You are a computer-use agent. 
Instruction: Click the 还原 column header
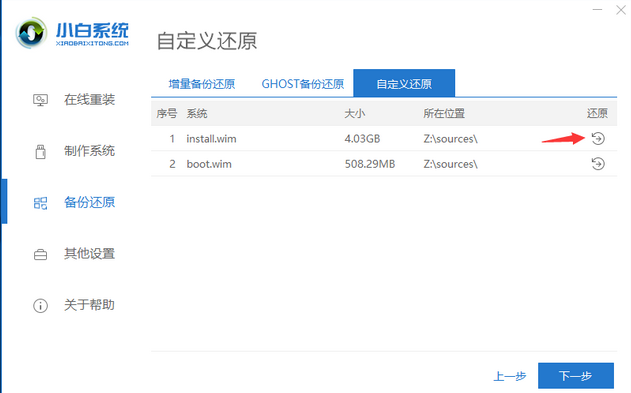click(597, 113)
